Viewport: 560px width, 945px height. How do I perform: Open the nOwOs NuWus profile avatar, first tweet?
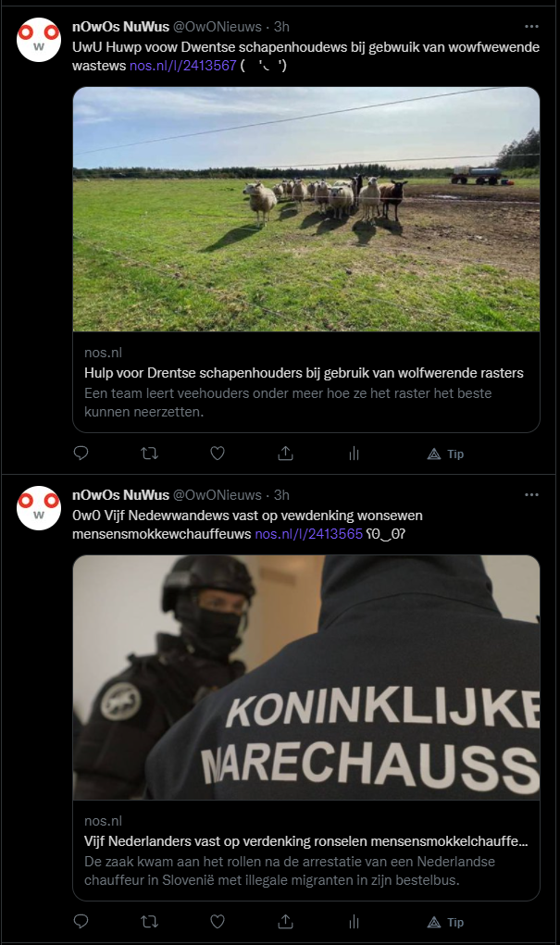click(x=39, y=40)
